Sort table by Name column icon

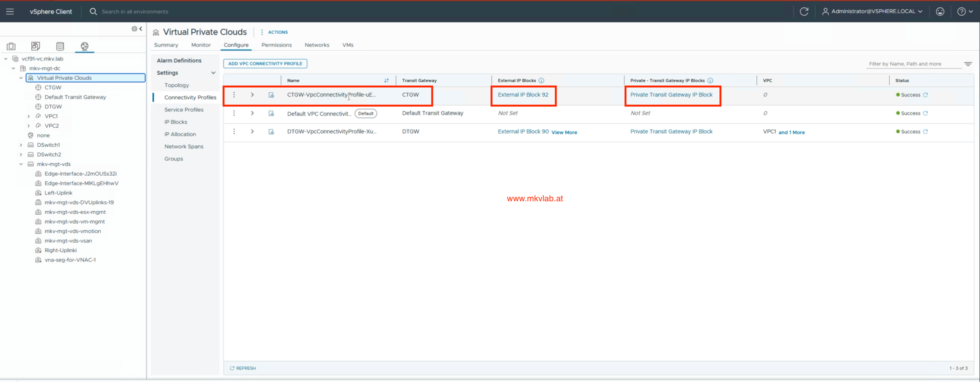click(386, 80)
